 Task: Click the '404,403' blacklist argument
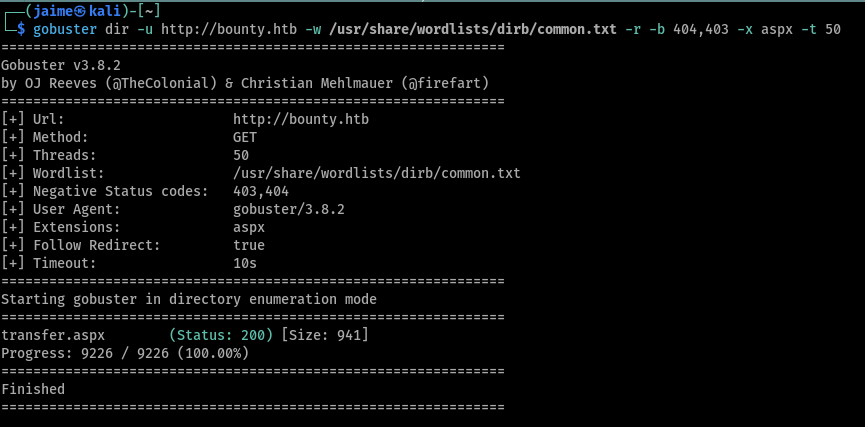tap(701, 29)
